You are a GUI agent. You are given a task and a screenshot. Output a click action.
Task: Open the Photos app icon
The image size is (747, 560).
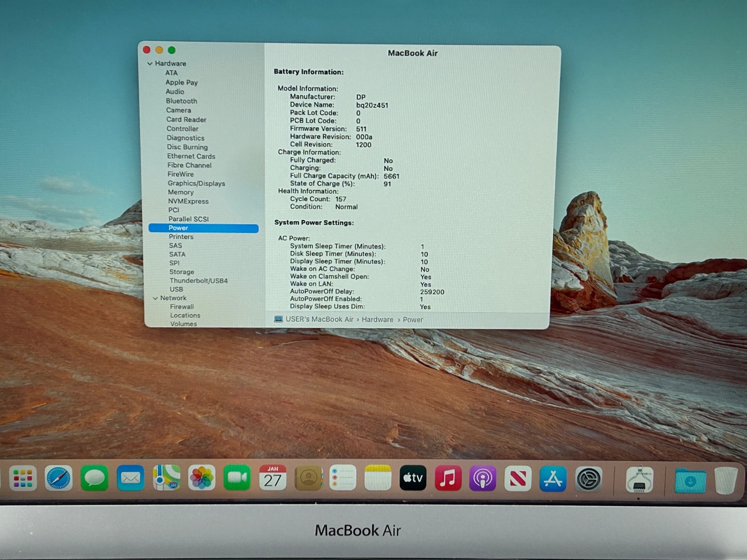point(202,478)
